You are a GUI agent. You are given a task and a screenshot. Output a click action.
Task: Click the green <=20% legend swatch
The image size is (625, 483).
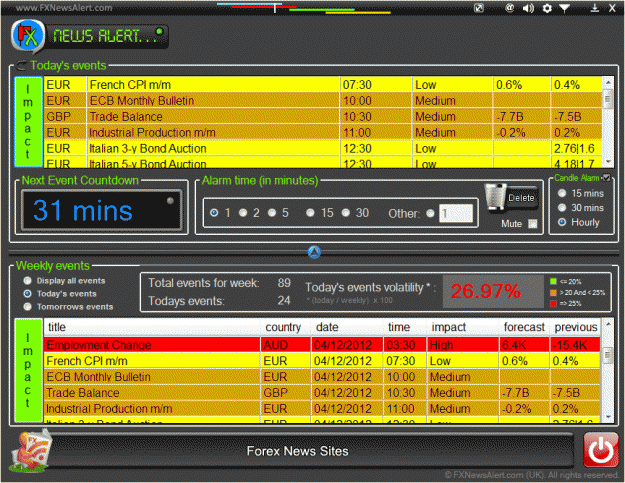coord(553,281)
